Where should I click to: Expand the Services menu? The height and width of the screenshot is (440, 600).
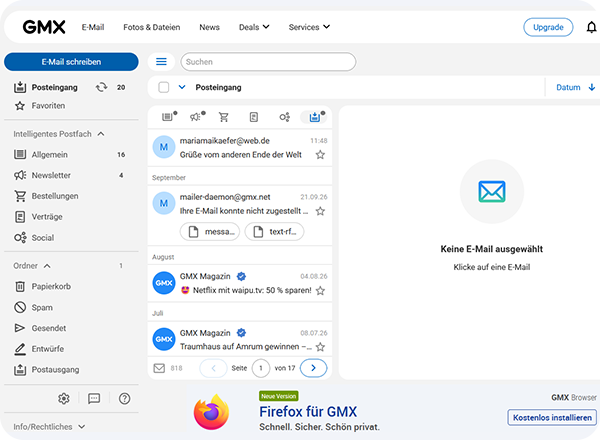(309, 27)
